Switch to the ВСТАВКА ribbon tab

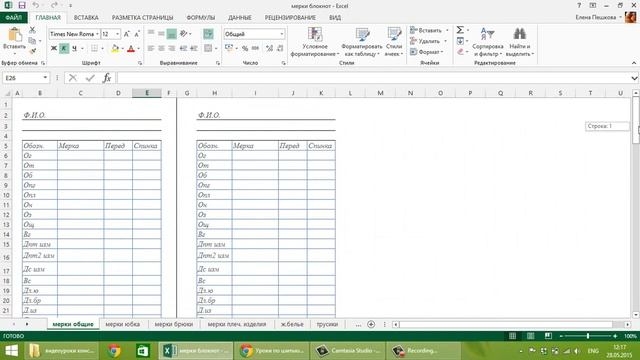click(86, 18)
